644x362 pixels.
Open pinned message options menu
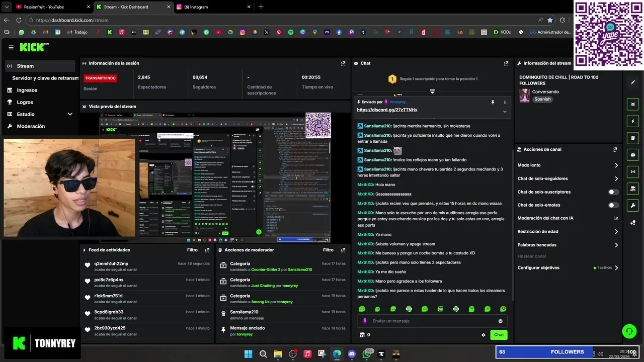505,102
